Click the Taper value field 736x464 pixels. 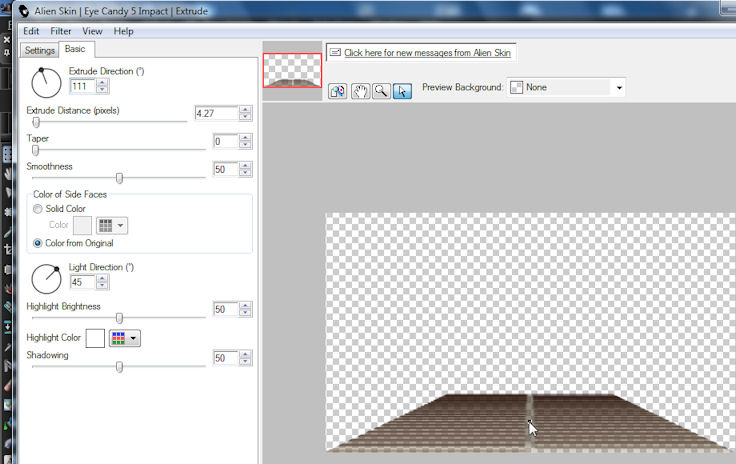click(x=225, y=142)
